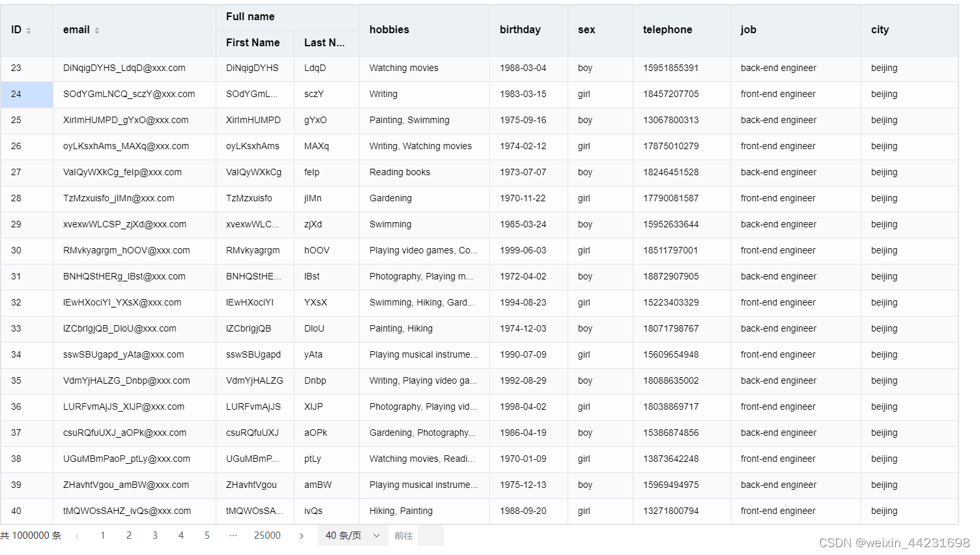Click last name ivQs
980x555 pixels.
coord(313,511)
